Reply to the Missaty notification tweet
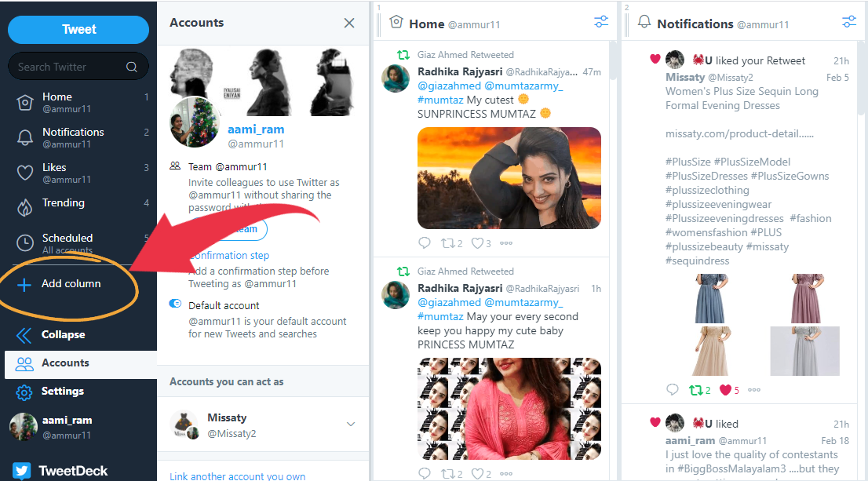This screenshot has height=481, width=868. (672, 390)
